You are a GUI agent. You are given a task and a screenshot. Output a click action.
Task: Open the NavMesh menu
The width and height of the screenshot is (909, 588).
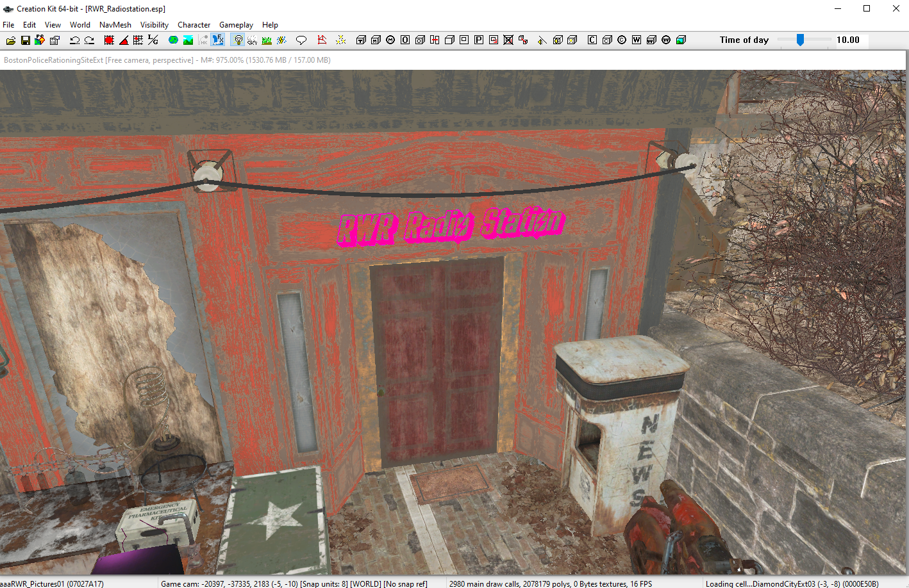tap(115, 25)
